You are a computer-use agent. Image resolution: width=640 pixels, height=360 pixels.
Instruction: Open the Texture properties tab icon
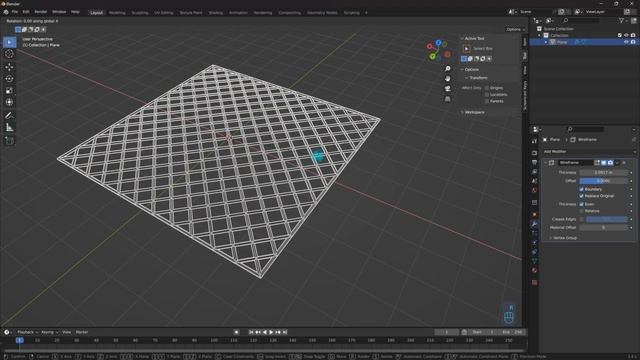[x=534, y=282]
